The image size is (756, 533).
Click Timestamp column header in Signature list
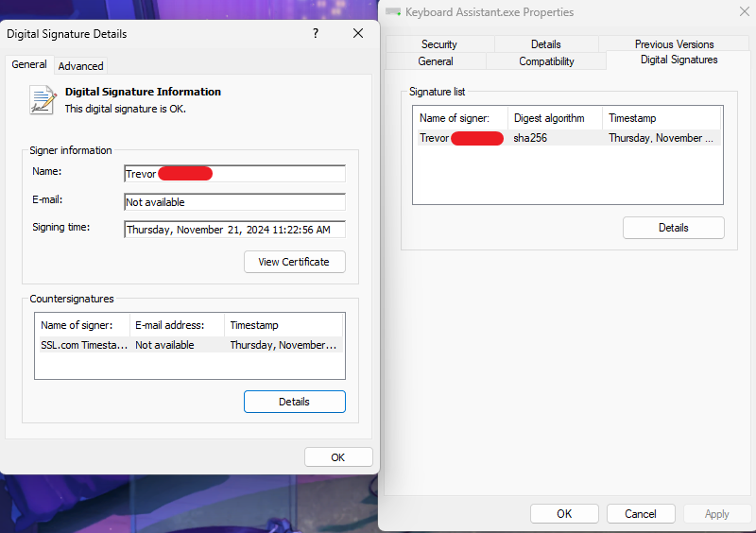pyautogui.click(x=661, y=118)
